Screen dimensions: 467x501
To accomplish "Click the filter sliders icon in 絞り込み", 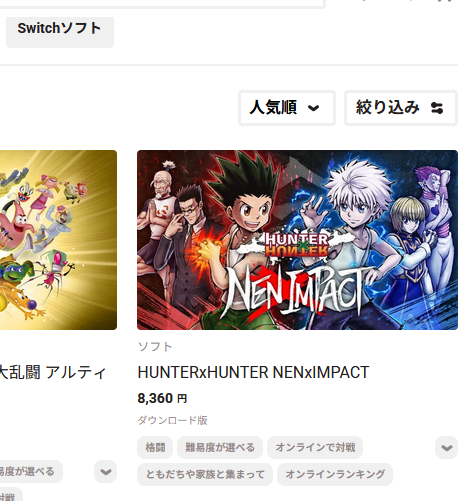I will pos(437,108).
